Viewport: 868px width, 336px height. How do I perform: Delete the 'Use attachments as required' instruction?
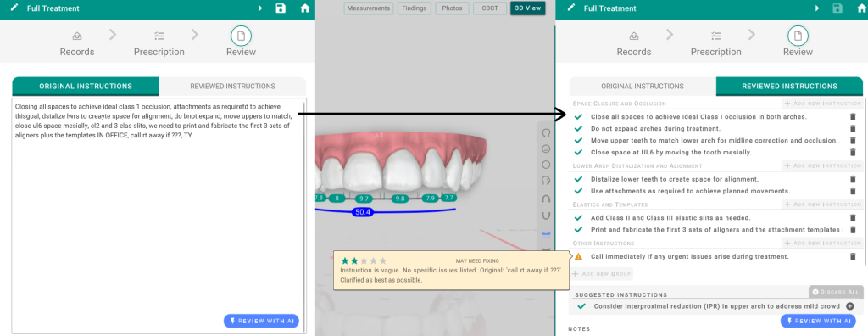853,191
